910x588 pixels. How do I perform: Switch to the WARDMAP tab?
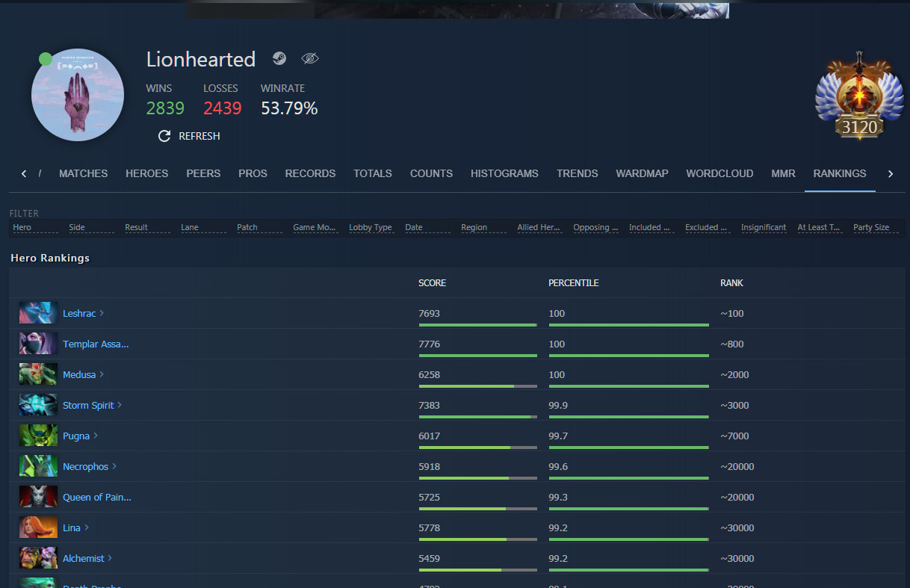coord(642,173)
